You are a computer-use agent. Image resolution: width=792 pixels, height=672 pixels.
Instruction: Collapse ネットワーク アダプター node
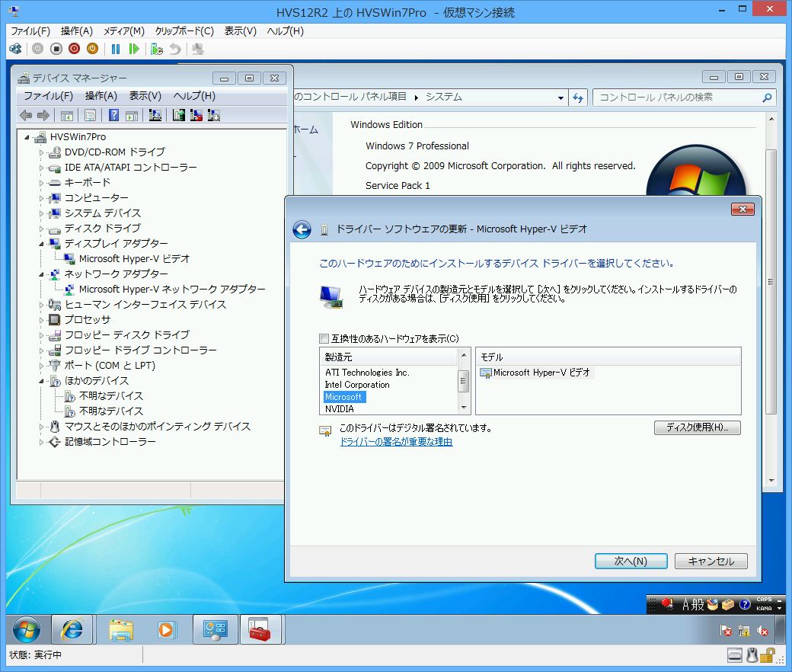coord(41,274)
